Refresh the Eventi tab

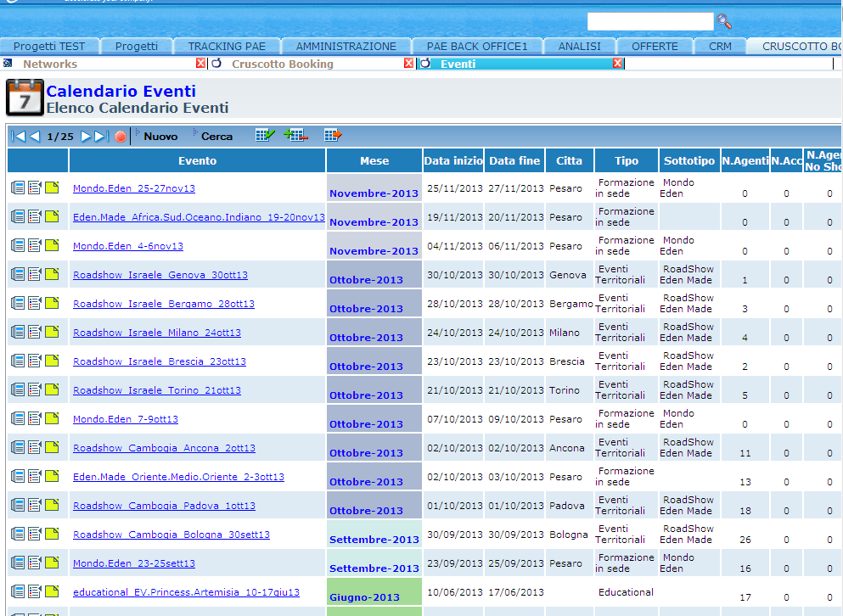tap(425, 64)
